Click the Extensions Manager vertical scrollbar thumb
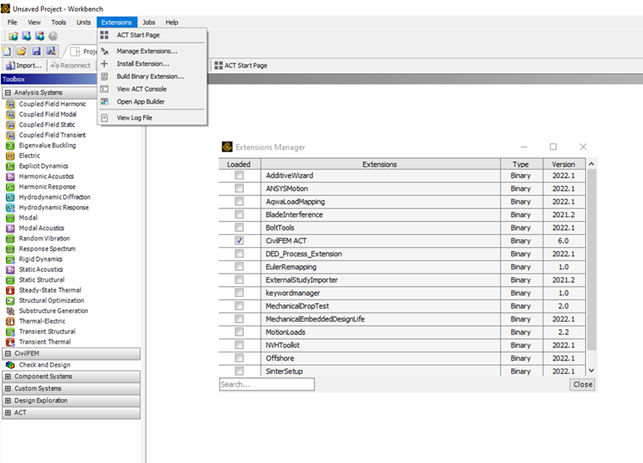This screenshot has height=463, width=643. coord(591,260)
